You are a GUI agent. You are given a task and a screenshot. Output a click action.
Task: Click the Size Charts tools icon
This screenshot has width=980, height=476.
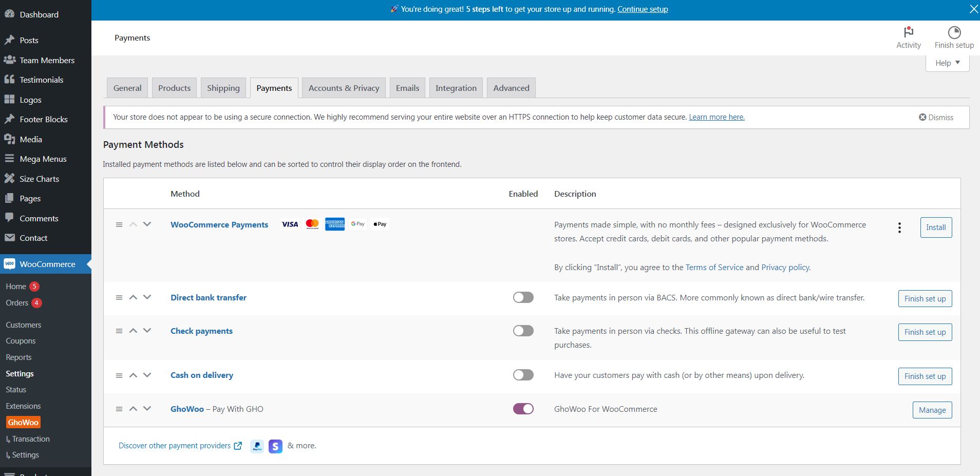[x=9, y=179]
